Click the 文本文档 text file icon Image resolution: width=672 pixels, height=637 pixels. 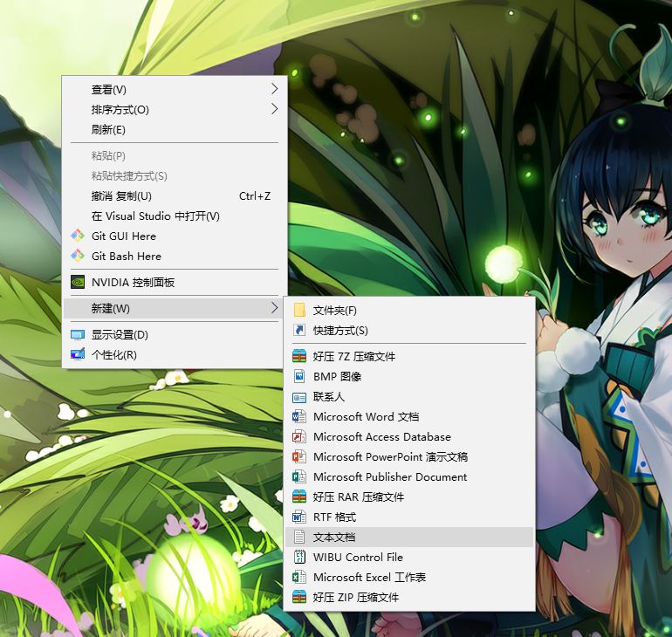coord(299,537)
